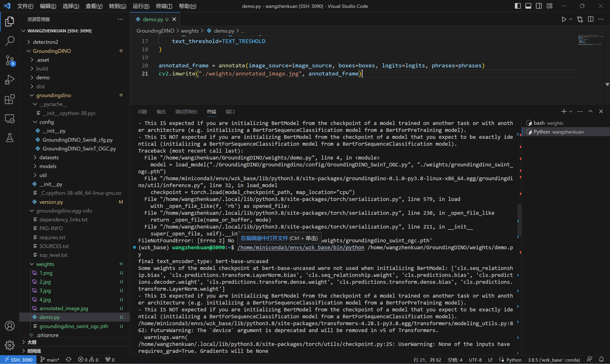
Task: Click the SSH: 3090 remote indicator
Action: (x=18, y=359)
